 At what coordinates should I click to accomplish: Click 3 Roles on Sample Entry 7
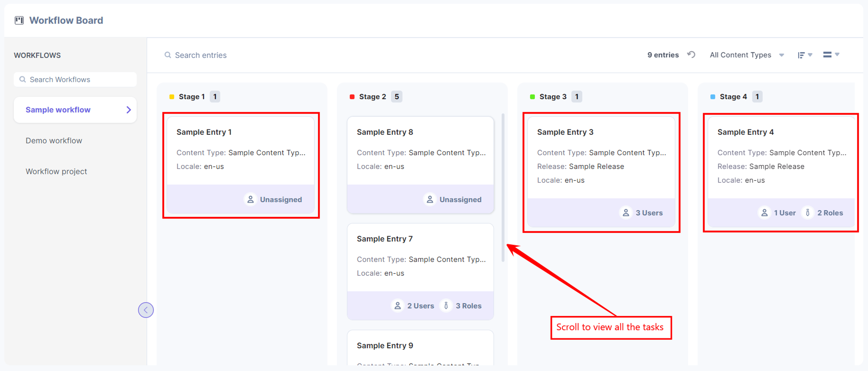(468, 306)
